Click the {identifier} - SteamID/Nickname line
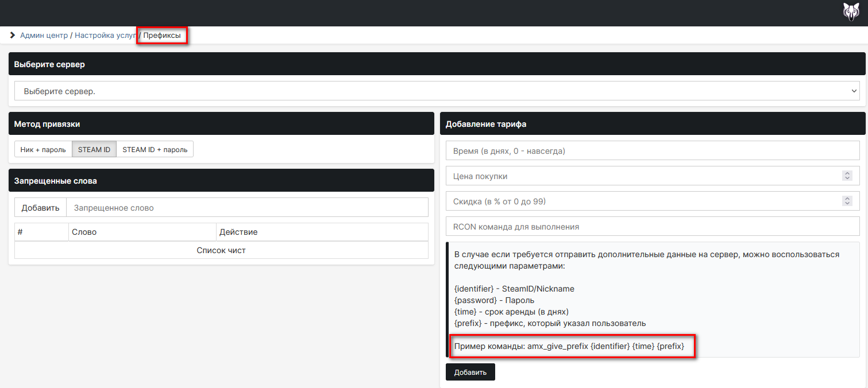 pyautogui.click(x=514, y=289)
